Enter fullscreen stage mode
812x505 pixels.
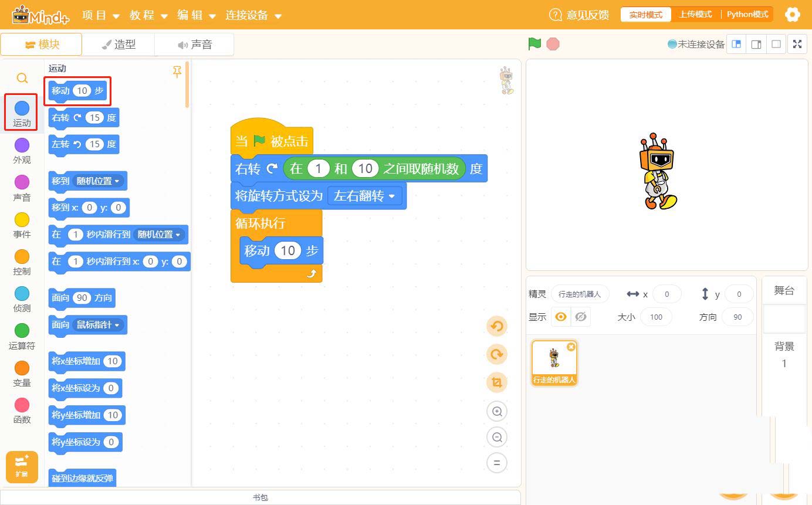(797, 44)
